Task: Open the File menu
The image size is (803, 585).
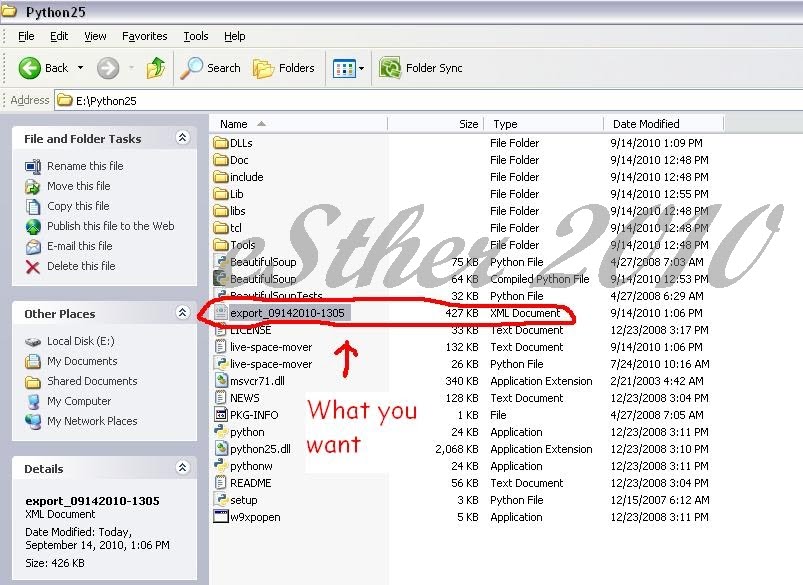Action: 26,36
